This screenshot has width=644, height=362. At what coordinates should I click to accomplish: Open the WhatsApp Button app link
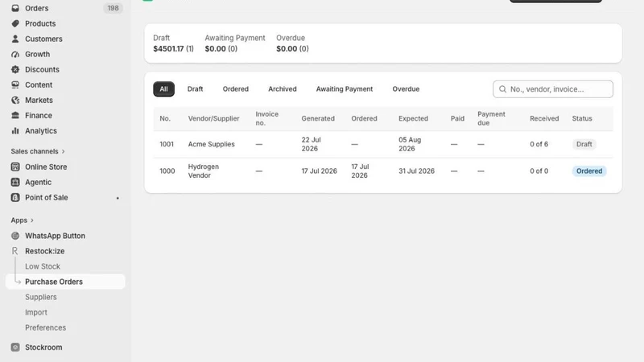click(55, 236)
